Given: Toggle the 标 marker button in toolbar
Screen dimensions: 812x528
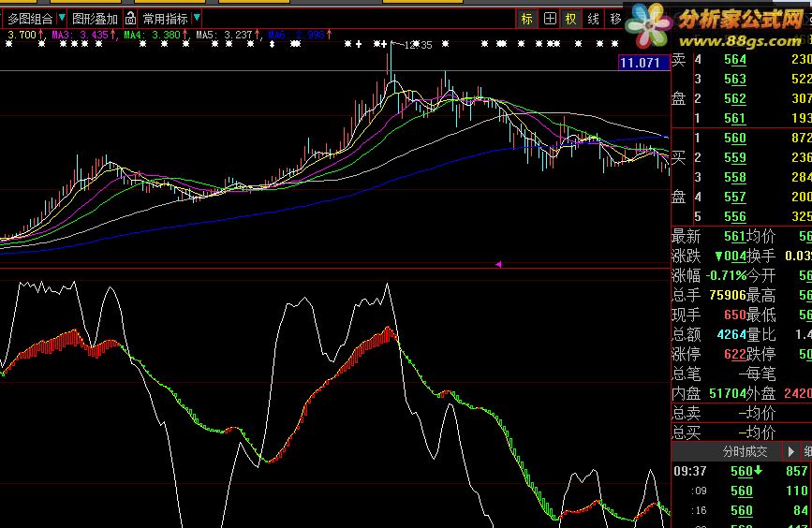Looking at the screenshot, I should tap(526, 19).
